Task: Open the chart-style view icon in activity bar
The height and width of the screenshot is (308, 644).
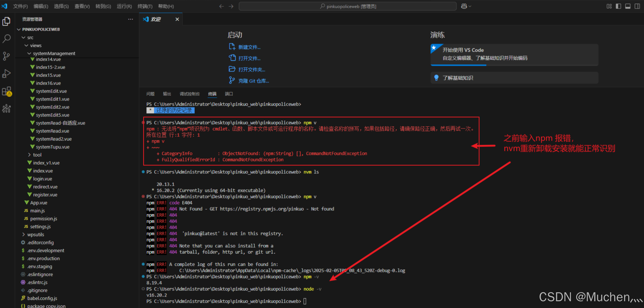Action: coord(7,109)
